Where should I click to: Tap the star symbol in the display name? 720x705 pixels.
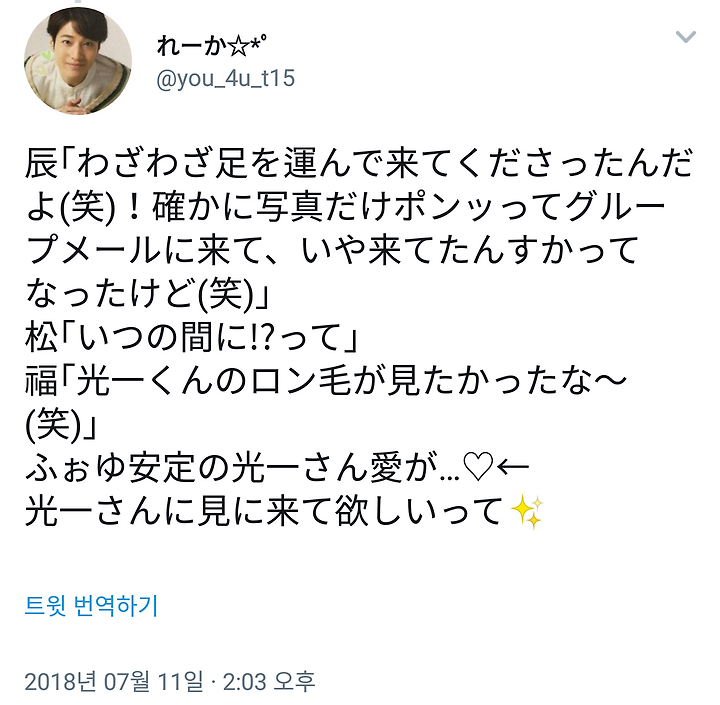pyautogui.click(x=238, y=46)
